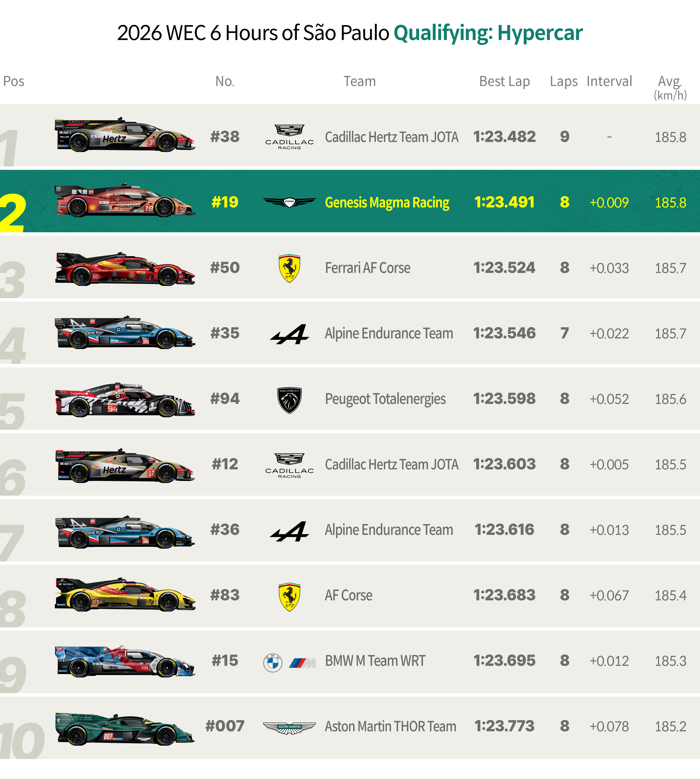This screenshot has width=700, height=779.
Task: Click the Peugeot lion crest logo
Action: tap(289, 400)
